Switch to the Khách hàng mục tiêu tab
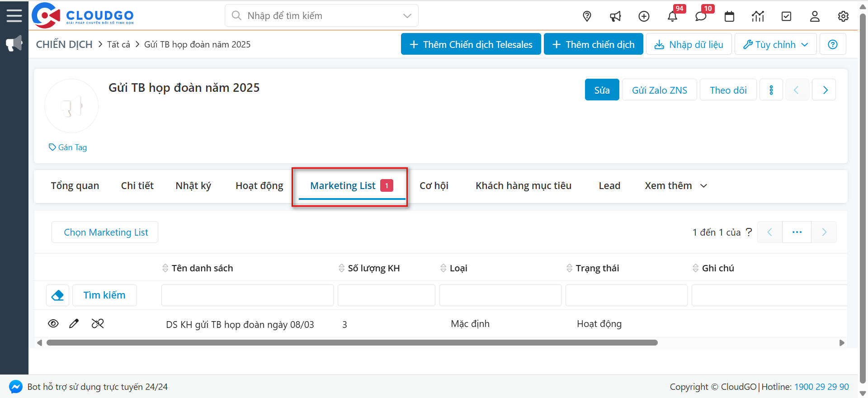Viewport: 868px width, 398px height. [523, 186]
